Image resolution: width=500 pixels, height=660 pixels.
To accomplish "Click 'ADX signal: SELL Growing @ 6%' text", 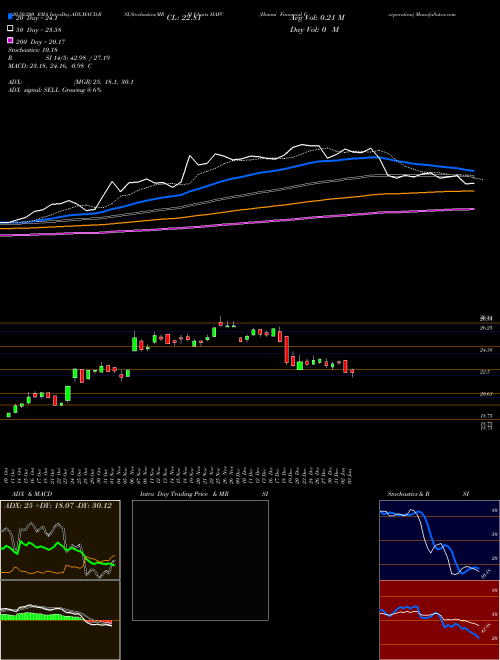I will pos(55,90).
